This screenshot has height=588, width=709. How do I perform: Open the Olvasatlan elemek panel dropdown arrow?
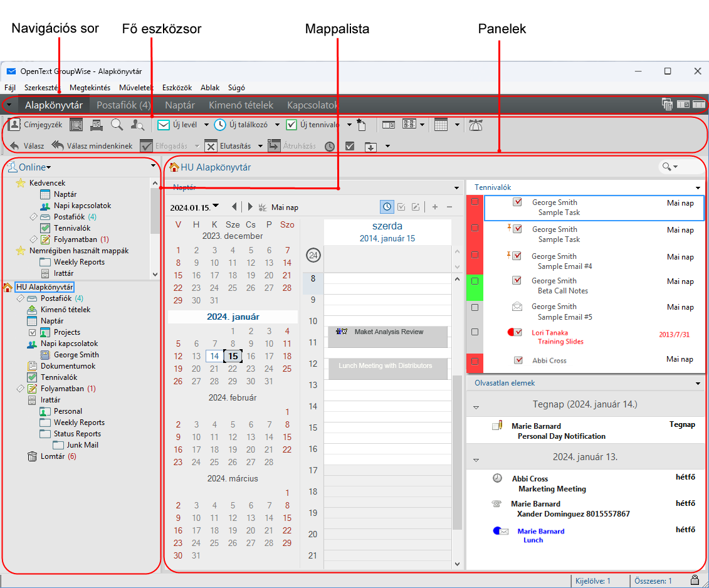(698, 384)
